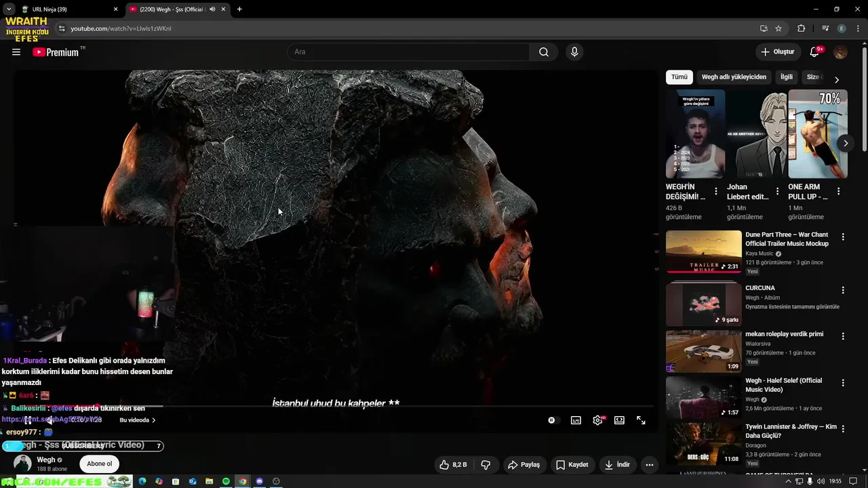
Task: Mute the Wegh tab audio icon
Action: 212,9
